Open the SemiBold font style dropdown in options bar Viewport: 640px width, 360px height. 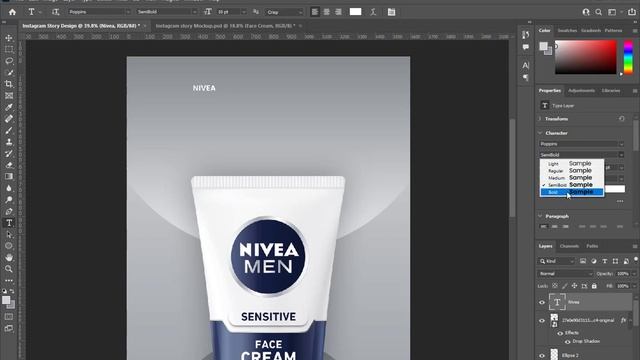pos(167,12)
